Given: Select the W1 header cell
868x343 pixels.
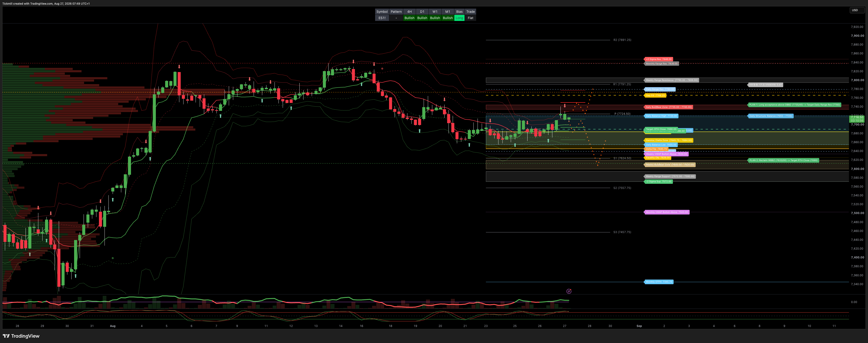Looking at the screenshot, I should pos(435,11).
